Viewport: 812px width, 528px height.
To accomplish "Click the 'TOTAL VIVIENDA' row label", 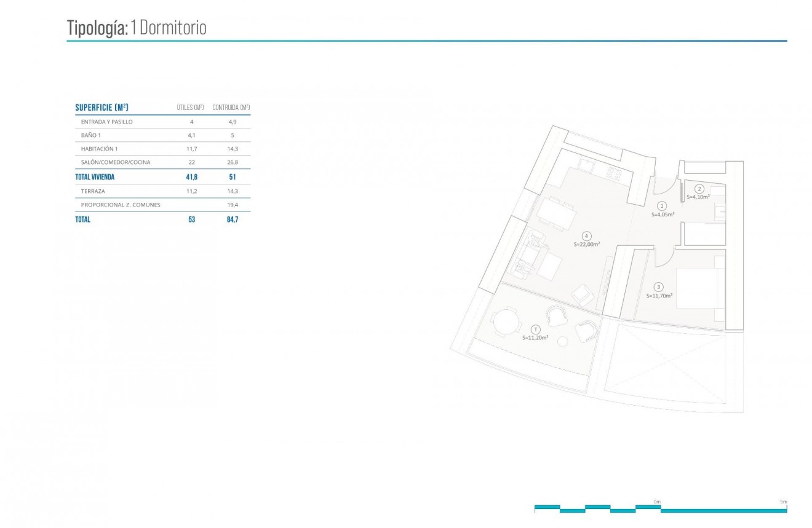I will click(95, 177).
